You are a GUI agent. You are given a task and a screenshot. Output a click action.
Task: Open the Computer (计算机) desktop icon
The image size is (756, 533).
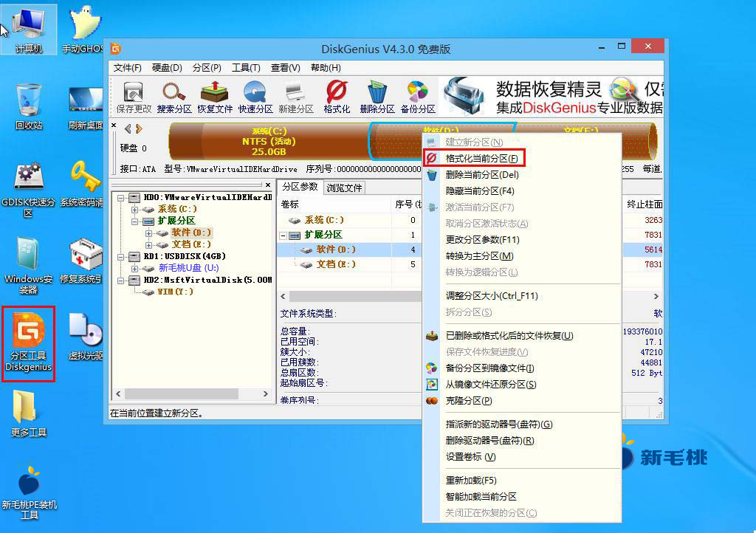pyautogui.click(x=29, y=30)
